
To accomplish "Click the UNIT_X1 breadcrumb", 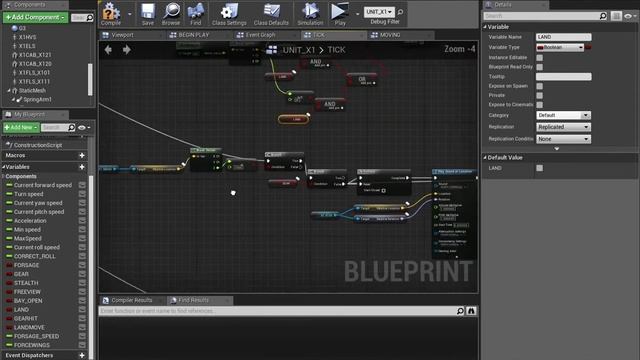I will (x=299, y=50).
